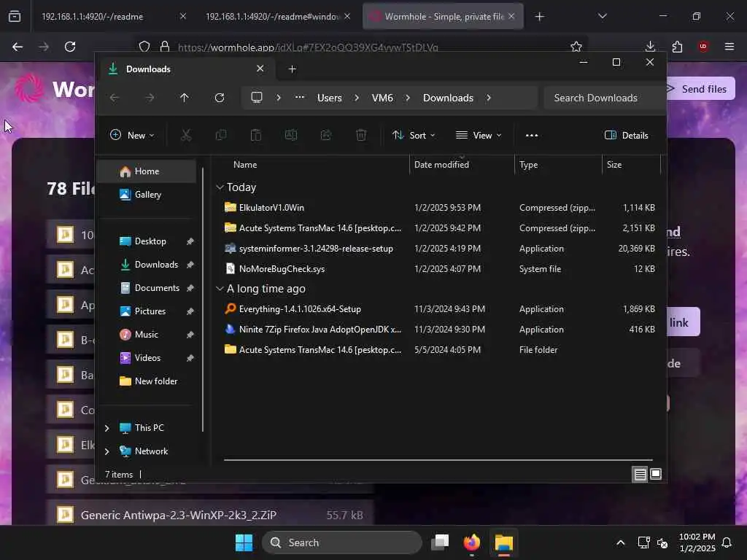Bookmark this page with the star icon

(576, 47)
